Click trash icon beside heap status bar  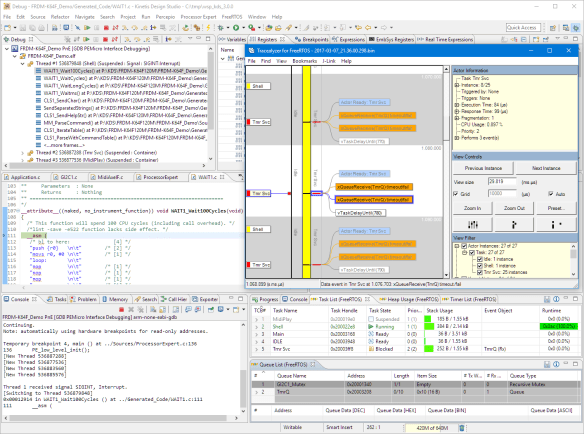462,428
